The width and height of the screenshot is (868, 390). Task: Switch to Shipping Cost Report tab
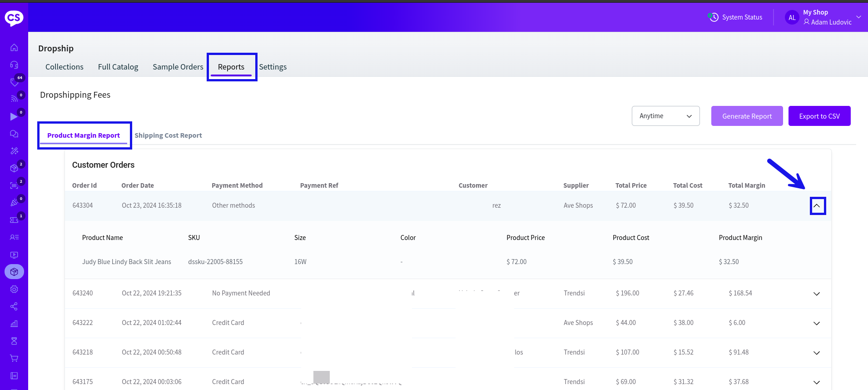[168, 135]
